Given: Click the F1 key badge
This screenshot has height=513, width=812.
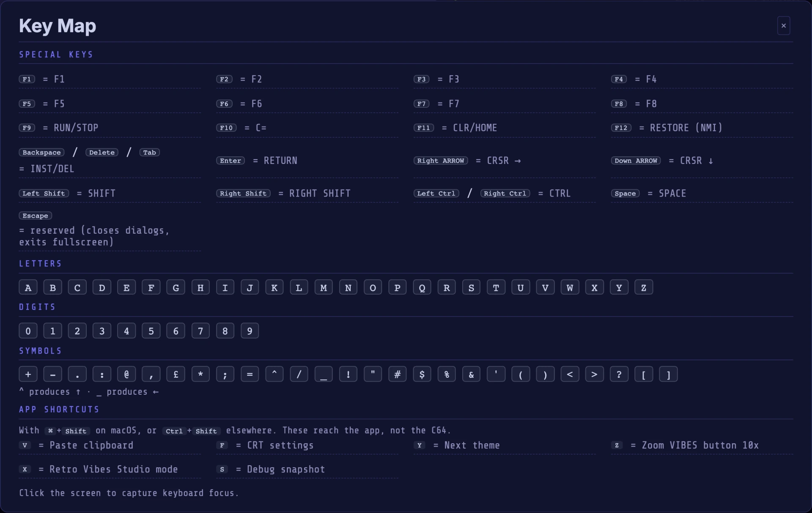Looking at the screenshot, I should pyautogui.click(x=27, y=79).
